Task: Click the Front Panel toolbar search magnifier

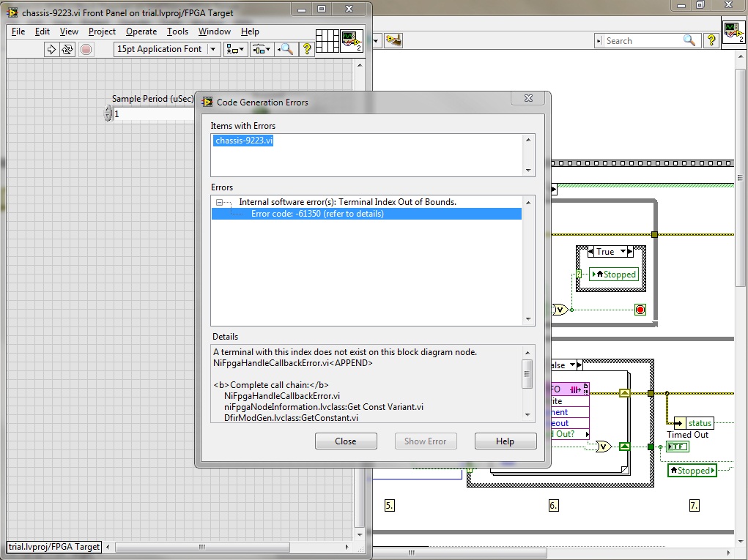Action: tap(286, 49)
